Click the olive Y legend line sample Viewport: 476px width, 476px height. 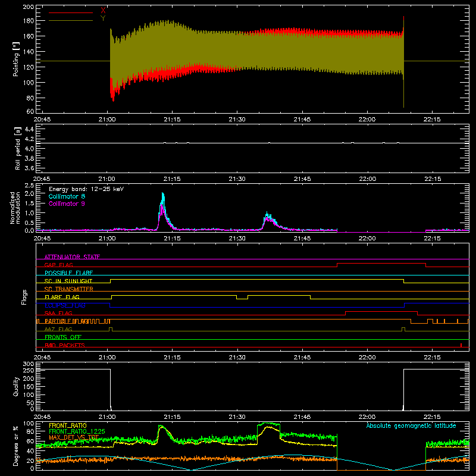[x=71, y=21]
